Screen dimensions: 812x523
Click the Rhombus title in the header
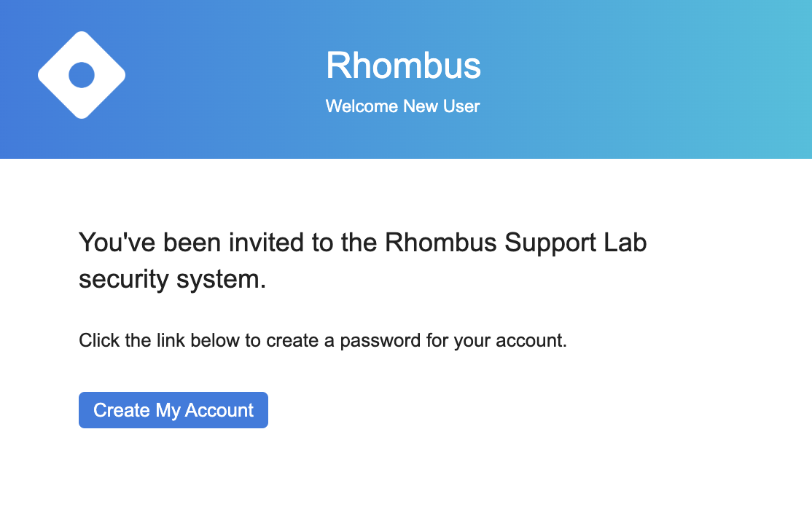coord(403,66)
